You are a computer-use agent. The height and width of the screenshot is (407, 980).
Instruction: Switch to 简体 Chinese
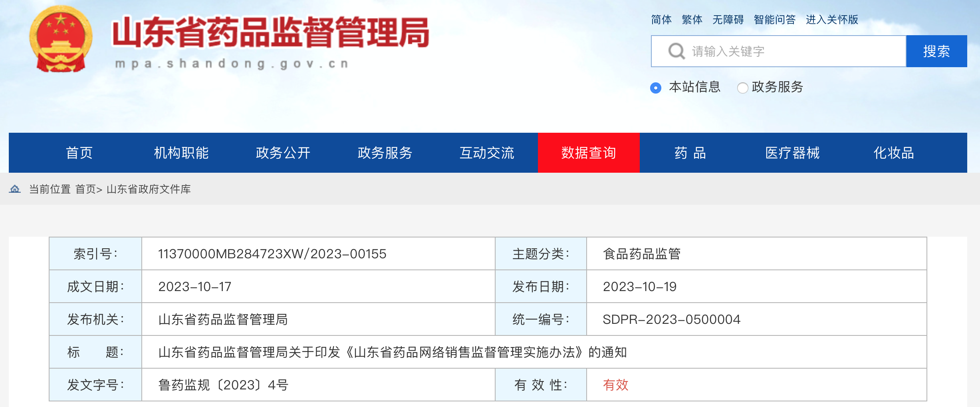click(x=661, y=20)
